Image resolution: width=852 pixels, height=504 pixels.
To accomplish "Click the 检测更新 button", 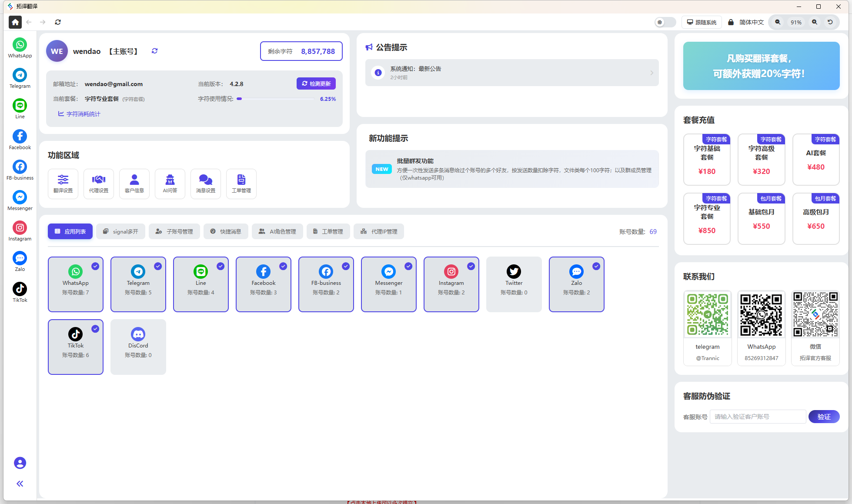I will 316,83.
